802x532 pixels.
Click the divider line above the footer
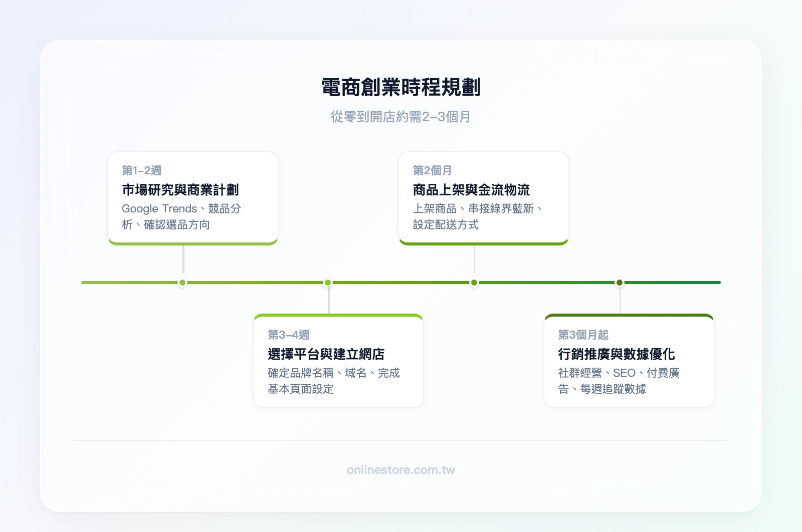401,440
